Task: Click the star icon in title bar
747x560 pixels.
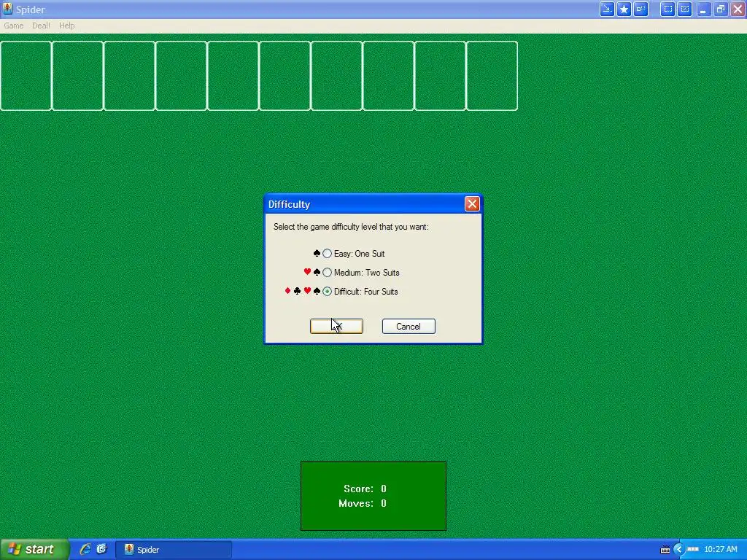Action: [x=624, y=9]
